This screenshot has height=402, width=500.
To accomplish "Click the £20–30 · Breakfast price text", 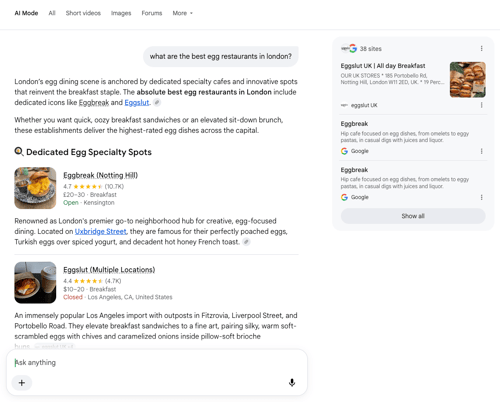I will (x=90, y=195).
